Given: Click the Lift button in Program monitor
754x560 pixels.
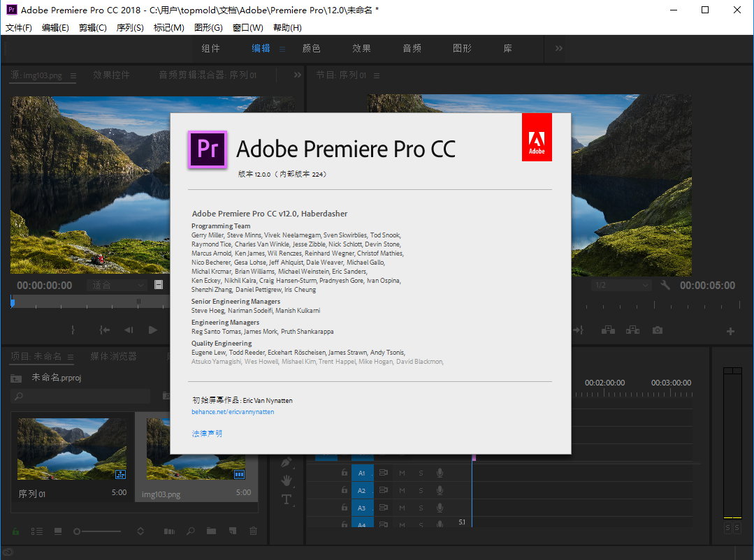Looking at the screenshot, I should 608,330.
